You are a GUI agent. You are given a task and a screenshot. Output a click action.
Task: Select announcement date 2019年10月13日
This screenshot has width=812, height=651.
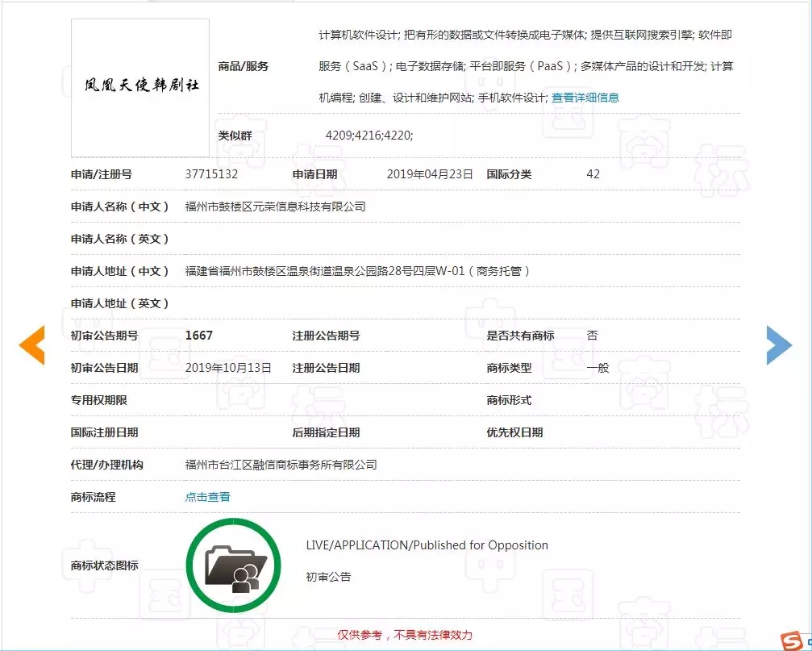228,368
